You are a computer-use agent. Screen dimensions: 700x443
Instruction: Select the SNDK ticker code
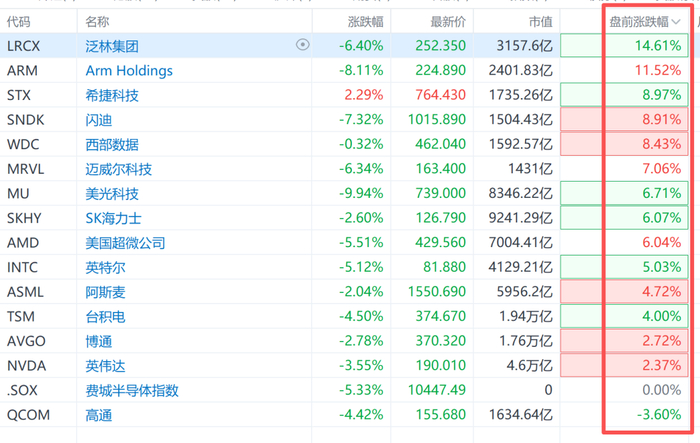[25, 119]
